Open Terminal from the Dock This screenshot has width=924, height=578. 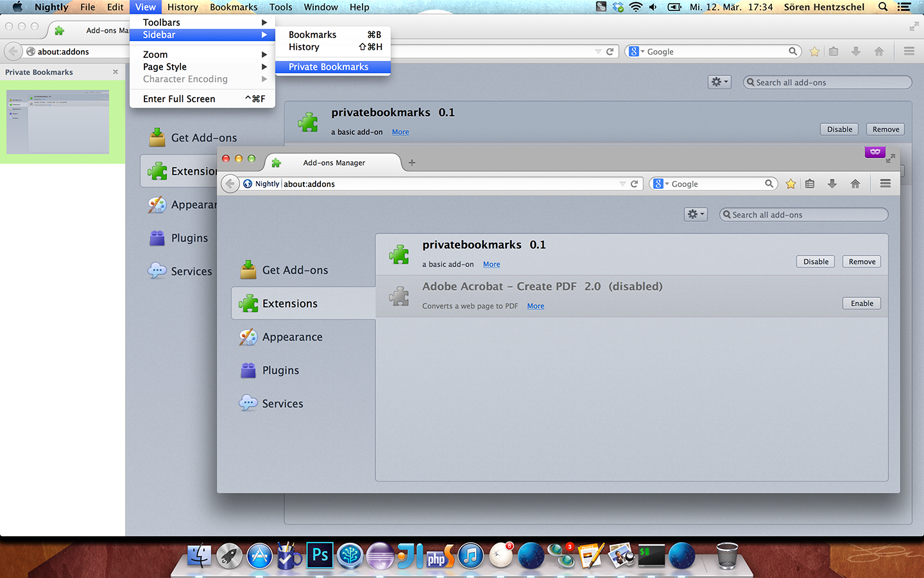[651, 556]
